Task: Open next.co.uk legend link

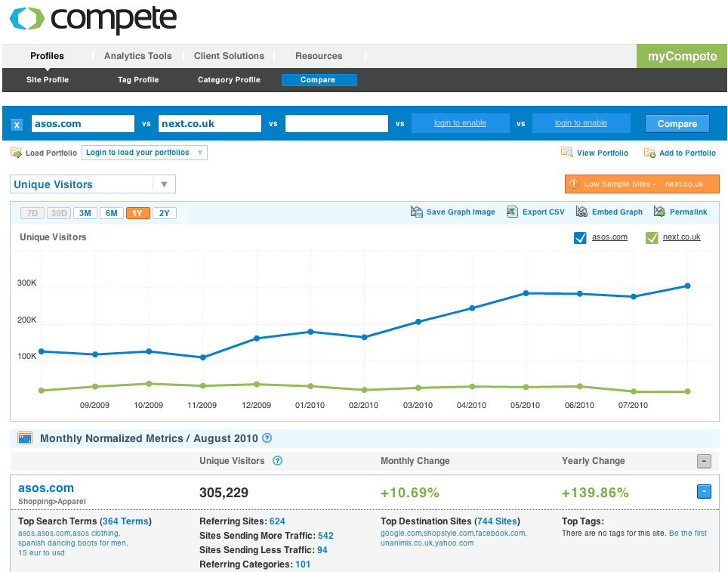Action: click(682, 237)
